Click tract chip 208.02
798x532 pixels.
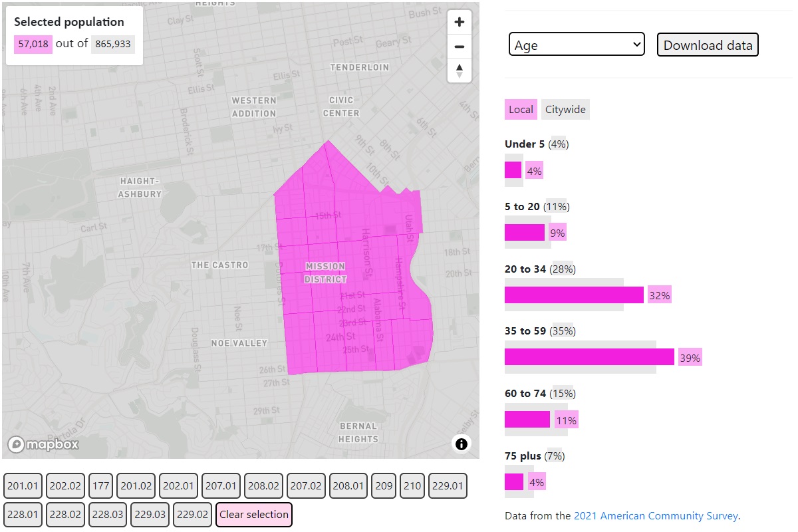[x=263, y=486]
